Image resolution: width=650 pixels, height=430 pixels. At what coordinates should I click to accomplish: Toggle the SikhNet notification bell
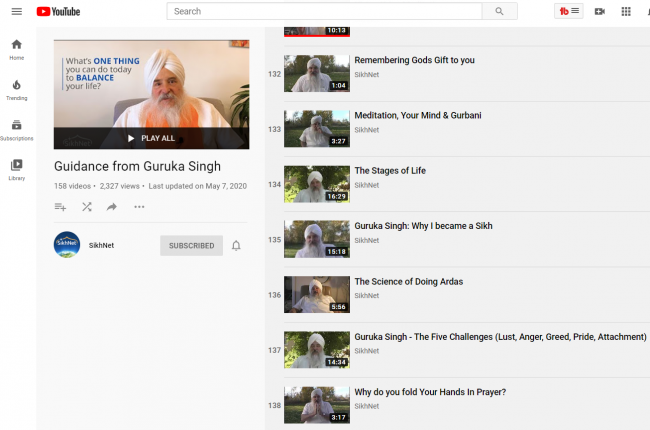(236, 245)
